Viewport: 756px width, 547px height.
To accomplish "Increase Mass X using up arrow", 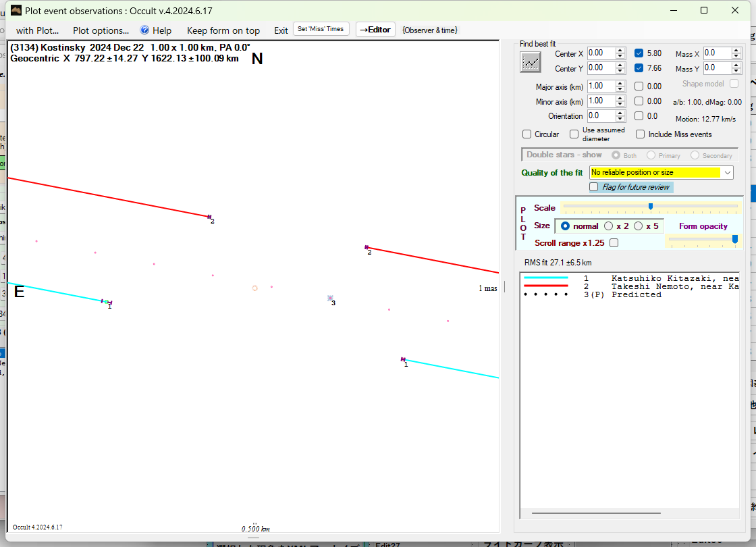I will click(737, 50).
